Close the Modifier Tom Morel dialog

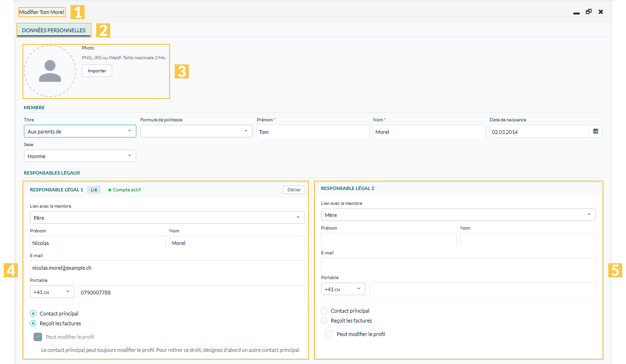pyautogui.click(x=601, y=12)
